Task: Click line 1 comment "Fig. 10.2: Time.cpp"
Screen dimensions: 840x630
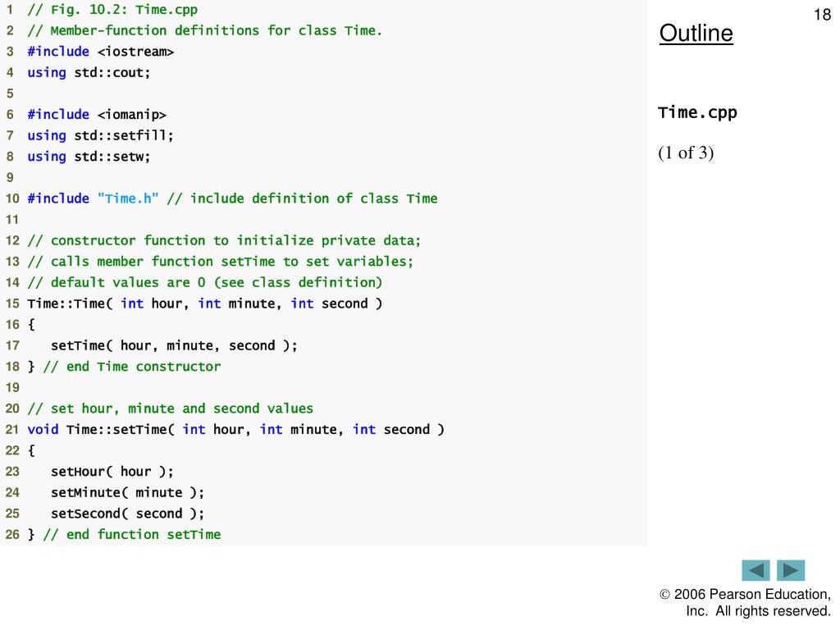Action: (x=125, y=10)
